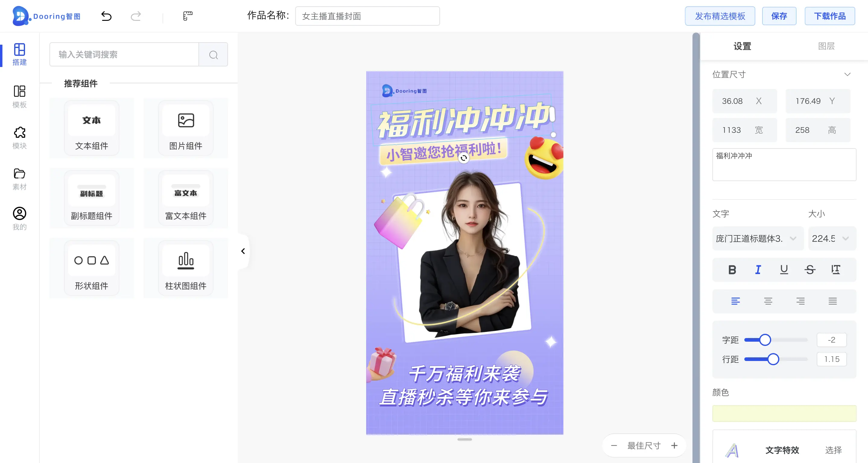Collapse the 位置尺寸 section chevron
The width and height of the screenshot is (868, 463).
pos(847,75)
